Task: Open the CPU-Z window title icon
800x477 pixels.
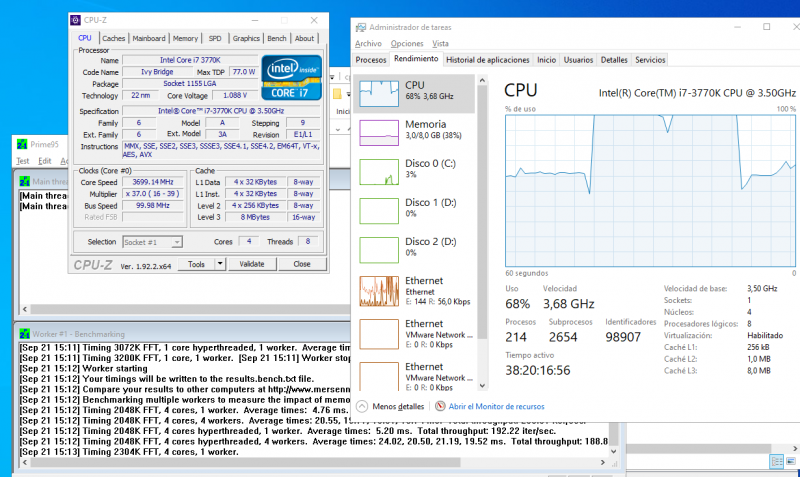Action: coord(76,20)
